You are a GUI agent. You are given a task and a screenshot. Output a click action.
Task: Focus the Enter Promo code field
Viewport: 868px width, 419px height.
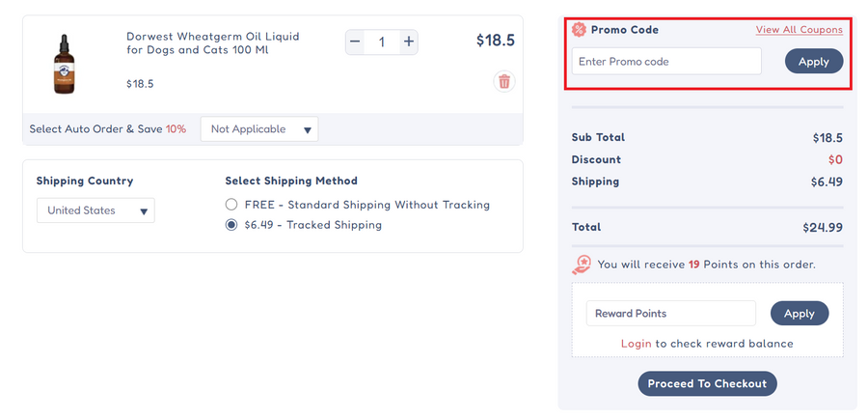pyautogui.click(x=666, y=61)
